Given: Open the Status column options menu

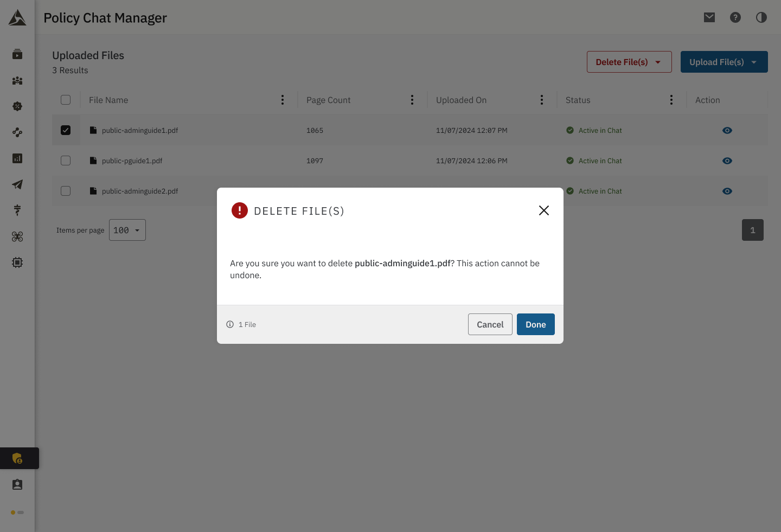Looking at the screenshot, I should 671,100.
